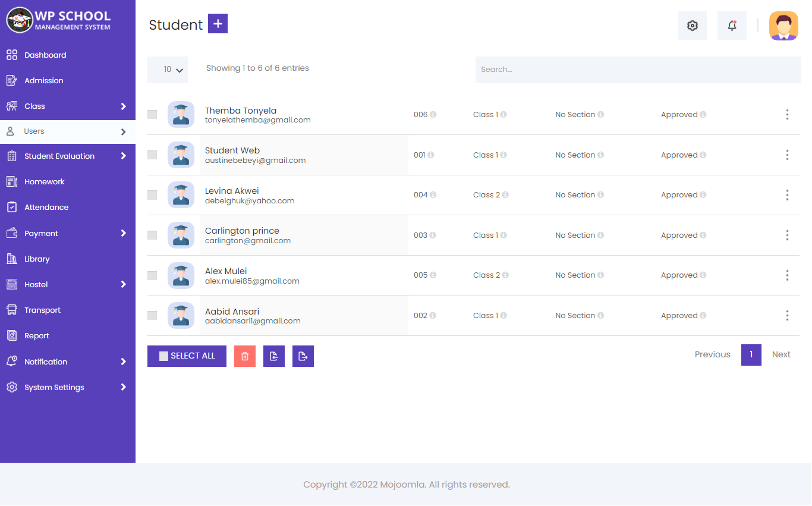
Task: Delete selected students with the trash icon
Action: [244, 356]
